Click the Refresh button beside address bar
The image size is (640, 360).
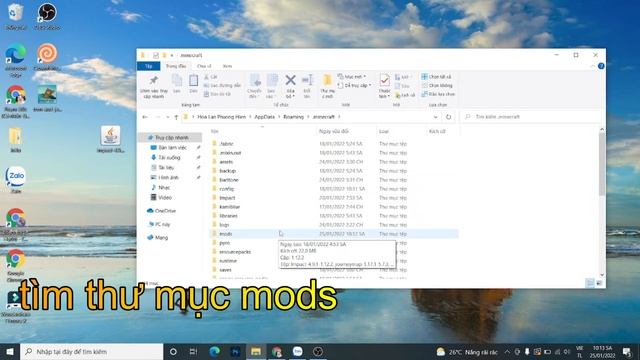click(x=449, y=117)
